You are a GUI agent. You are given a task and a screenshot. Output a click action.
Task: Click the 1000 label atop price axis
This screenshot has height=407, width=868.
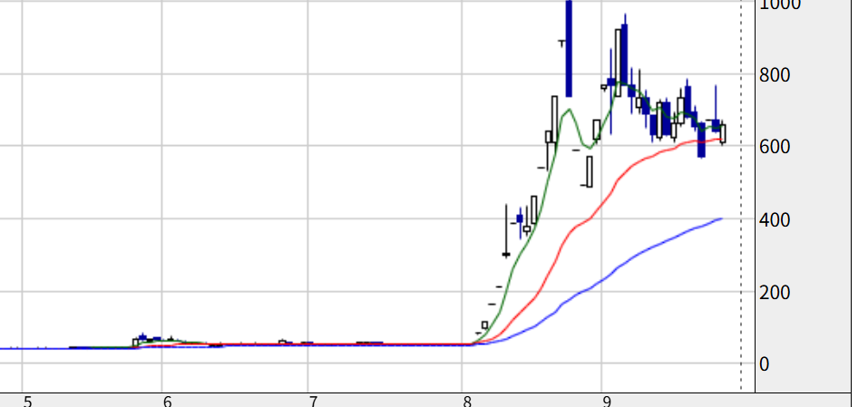coord(780,5)
